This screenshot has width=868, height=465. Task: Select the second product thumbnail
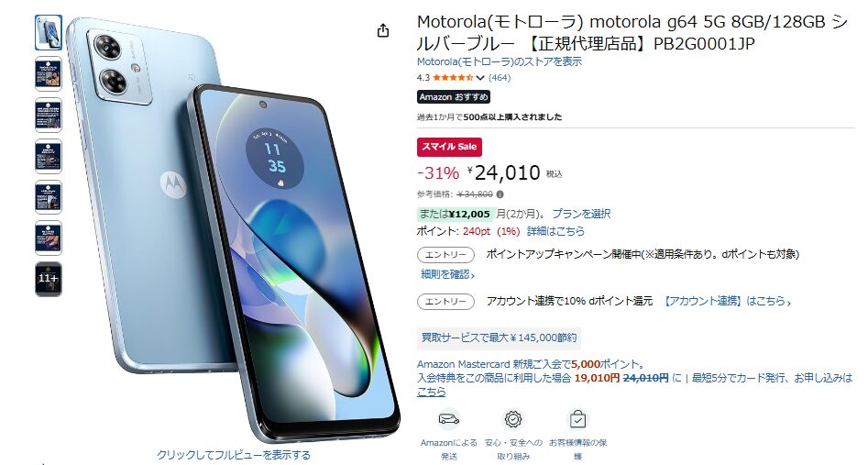pyautogui.click(x=49, y=73)
